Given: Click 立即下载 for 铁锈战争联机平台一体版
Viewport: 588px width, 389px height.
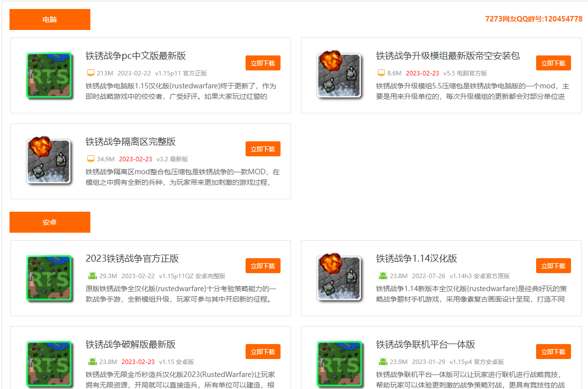Looking at the screenshot, I should tap(553, 352).
